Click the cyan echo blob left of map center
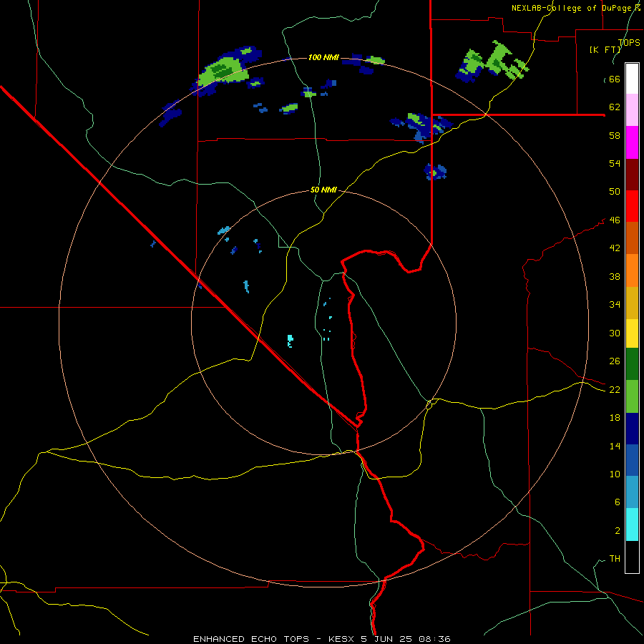The height and width of the screenshot is (644, 644). point(290,341)
